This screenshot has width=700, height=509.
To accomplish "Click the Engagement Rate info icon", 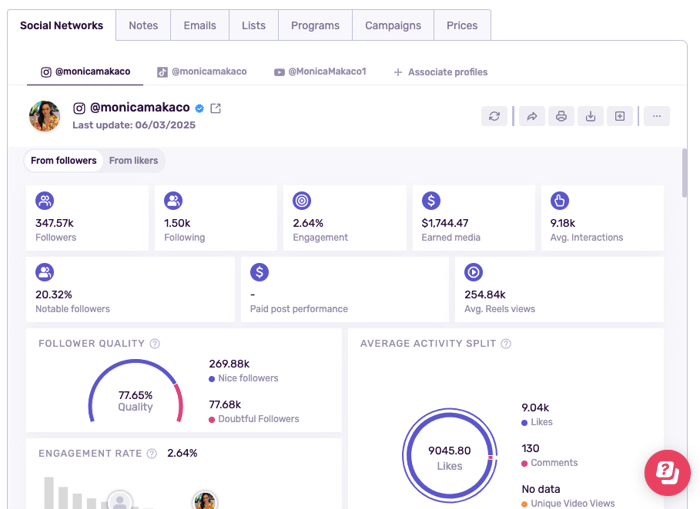I will click(x=152, y=454).
